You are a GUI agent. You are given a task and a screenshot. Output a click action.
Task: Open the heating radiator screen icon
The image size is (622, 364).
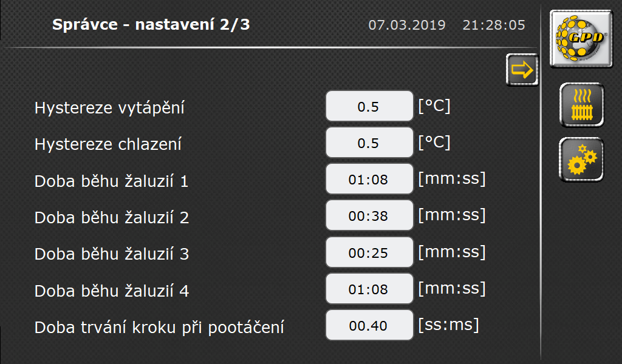(x=581, y=106)
